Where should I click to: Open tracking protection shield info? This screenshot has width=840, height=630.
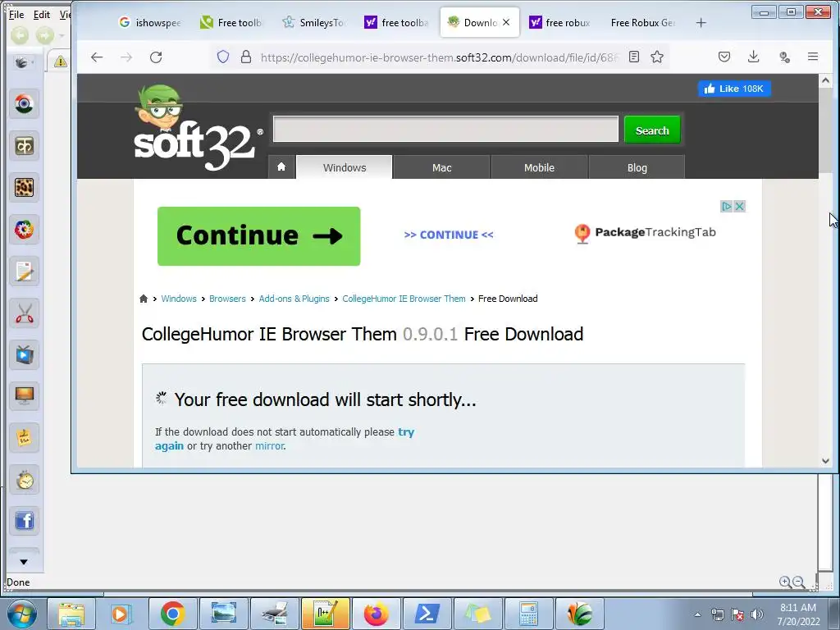(x=223, y=57)
